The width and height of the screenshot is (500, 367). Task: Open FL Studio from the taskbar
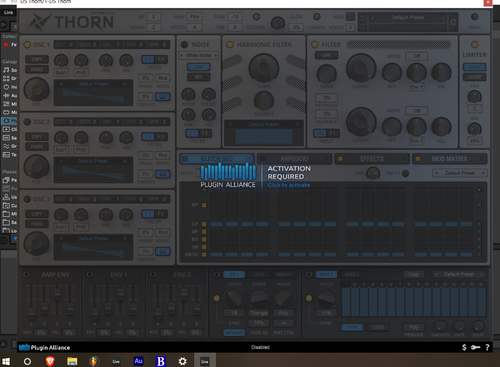pyautogui.click(x=94, y=361)
